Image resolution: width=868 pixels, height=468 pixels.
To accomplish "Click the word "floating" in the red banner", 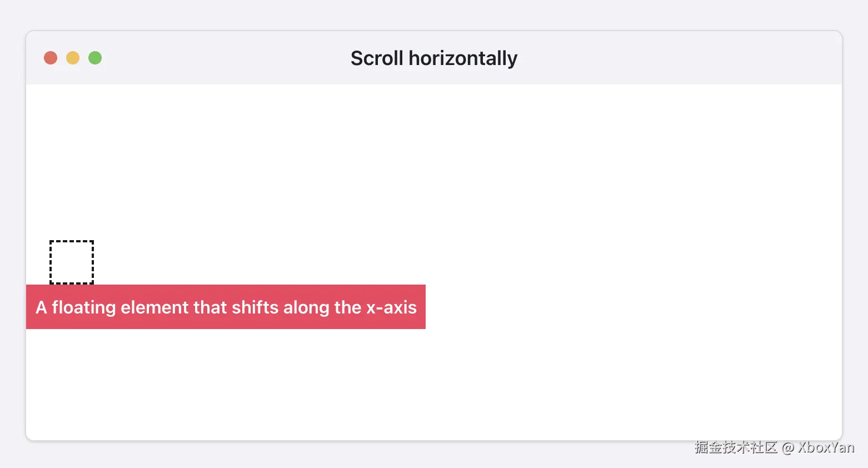I will click(x=84, y=307).
